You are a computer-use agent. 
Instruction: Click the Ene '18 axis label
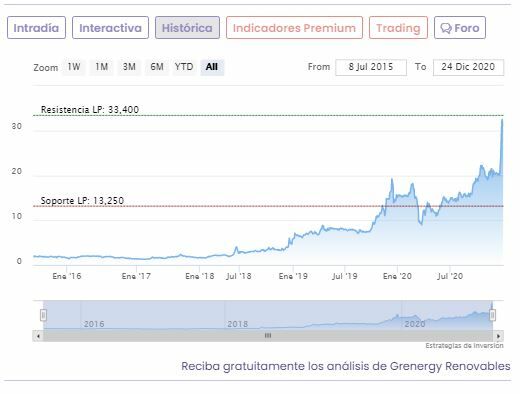pyautogui.click(x=200, y=276)
